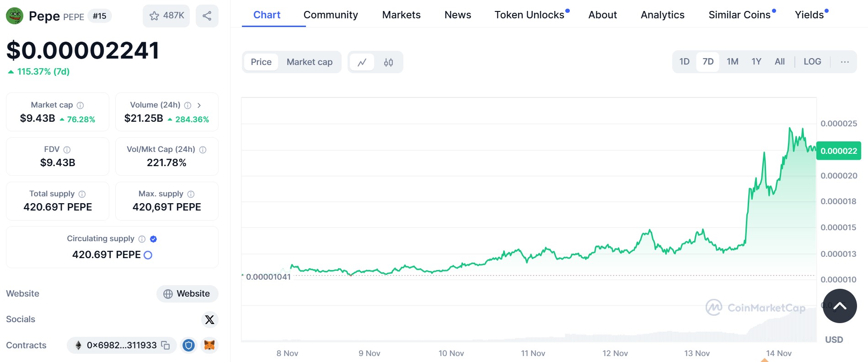Copy the contract address icon

coord(166,346)
